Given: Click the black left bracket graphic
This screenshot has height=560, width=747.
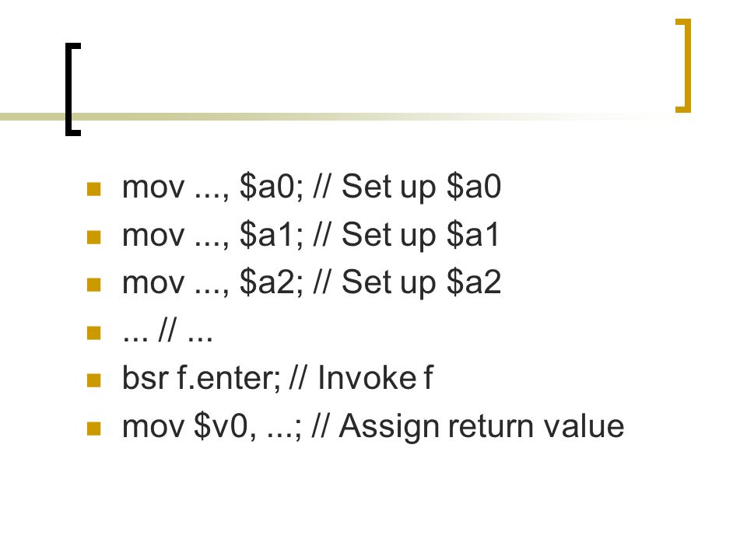Looking at the screenshot, I should tap(73, 89).
